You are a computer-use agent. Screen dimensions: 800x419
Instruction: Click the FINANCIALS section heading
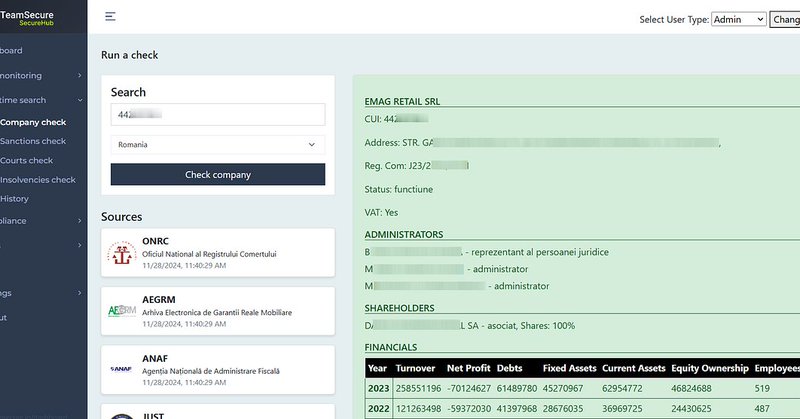[391, 348]
